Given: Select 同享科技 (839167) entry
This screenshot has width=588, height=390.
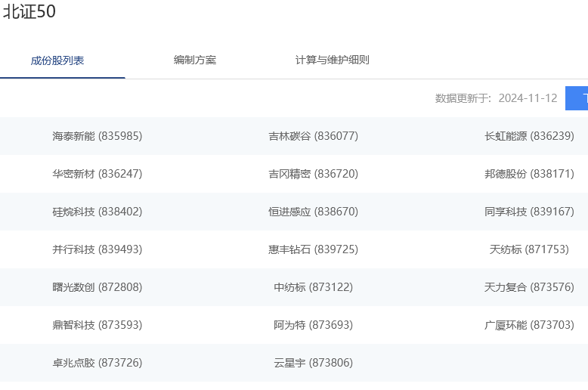Looking at the screenshot, I should [529, 212].
